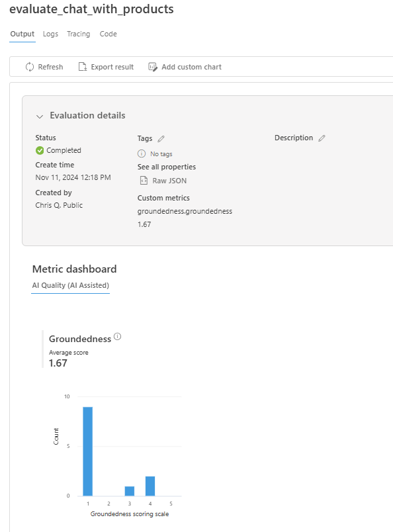Click the Evaluation details heading text
This screenshot has width=393, height=532.
pyautogui.click(x=87, y=115)
